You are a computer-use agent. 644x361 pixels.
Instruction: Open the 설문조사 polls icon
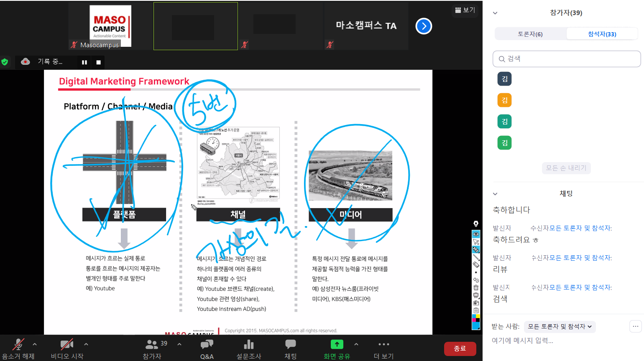click(x=249, y=348)
